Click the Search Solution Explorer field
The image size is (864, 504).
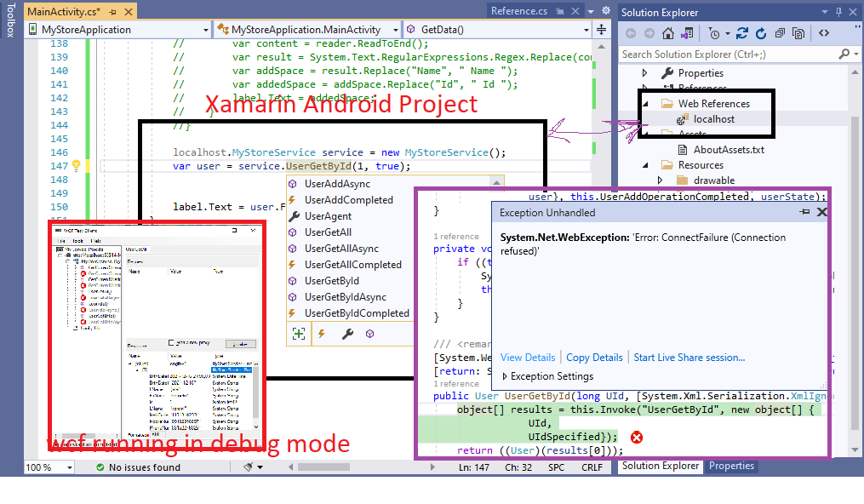pos(732,54)
